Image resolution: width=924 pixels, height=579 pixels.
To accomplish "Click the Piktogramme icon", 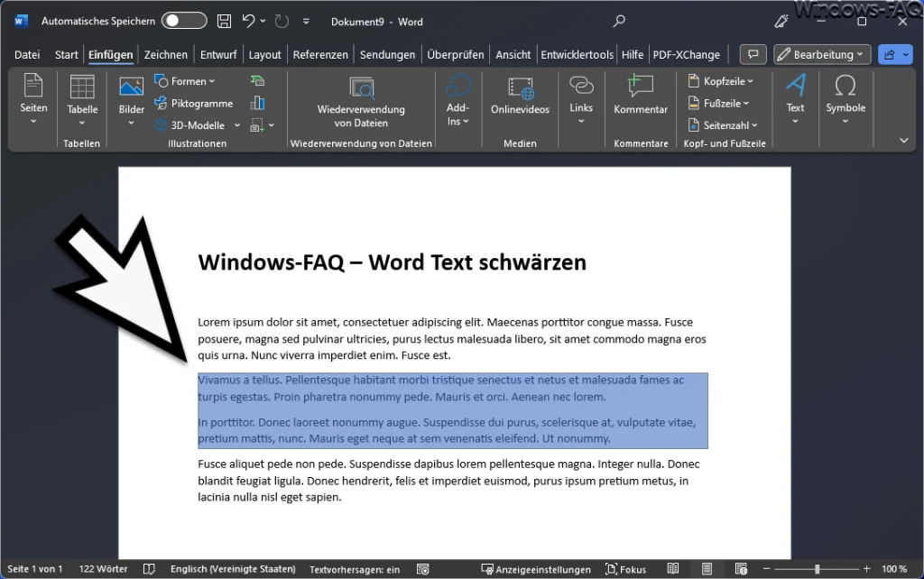I will point(161,103).
